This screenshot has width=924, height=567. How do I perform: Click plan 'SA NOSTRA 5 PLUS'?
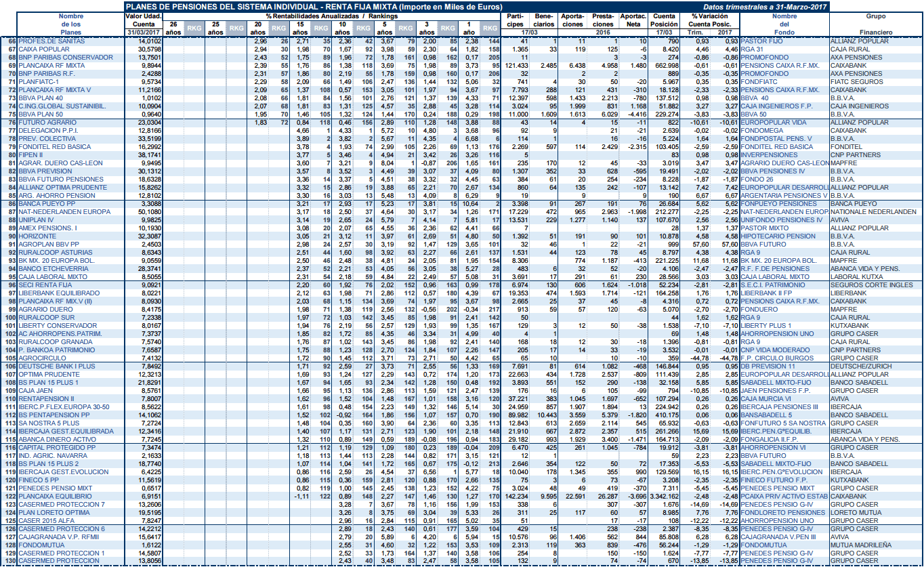pyautogui.click(x=47, y=422)
